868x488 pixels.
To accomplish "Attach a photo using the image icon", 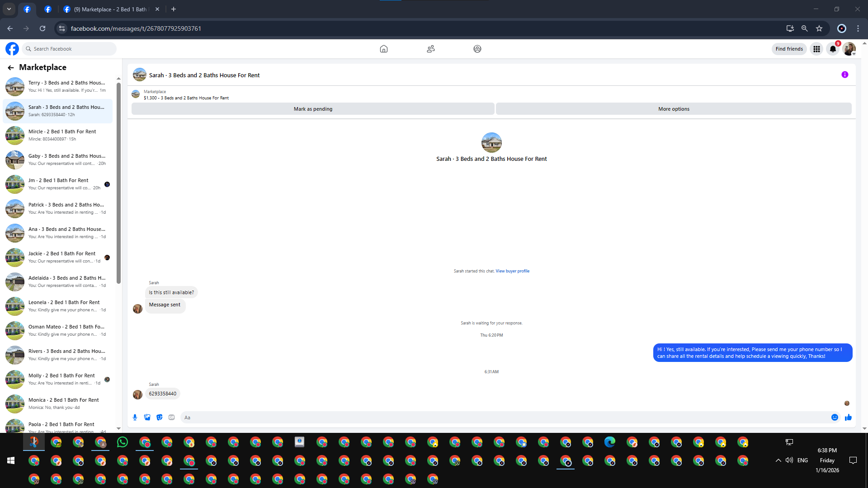I will click(x=147, y=418).
